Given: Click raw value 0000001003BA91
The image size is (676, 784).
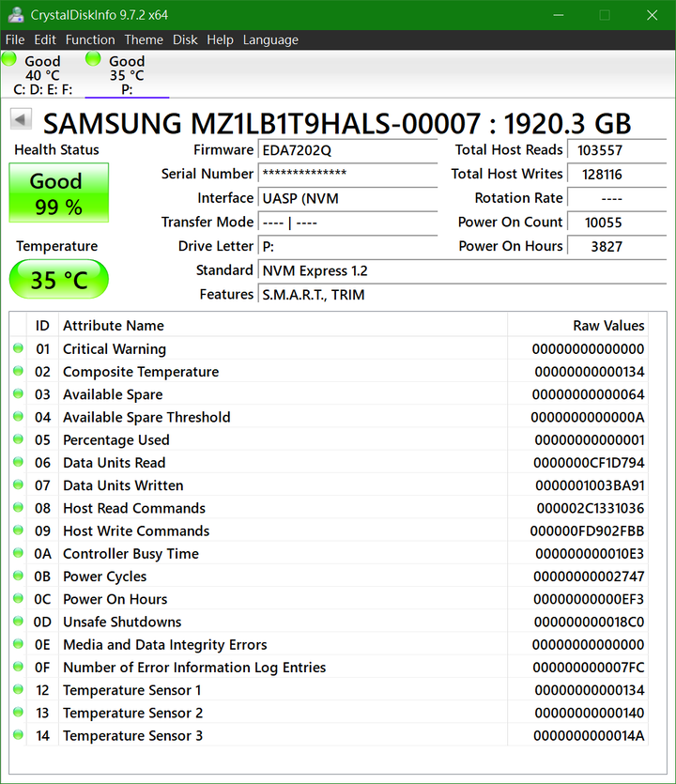Looking at the screenshot, I should (590, 485).
